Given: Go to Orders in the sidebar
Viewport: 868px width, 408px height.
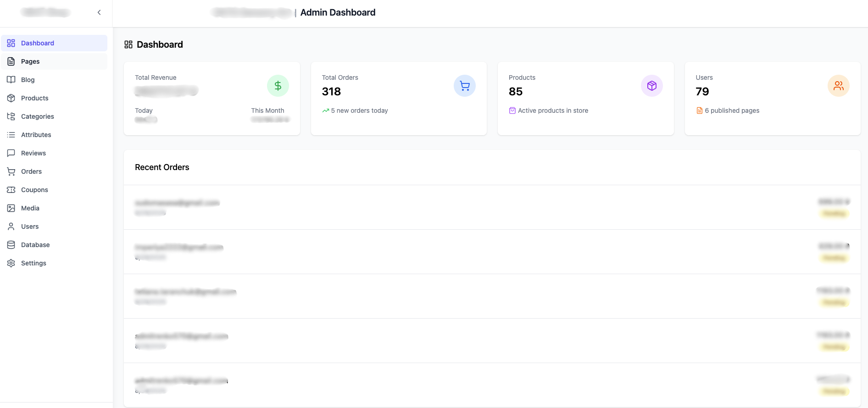Looking at the screenshot, I should (31, 171).
